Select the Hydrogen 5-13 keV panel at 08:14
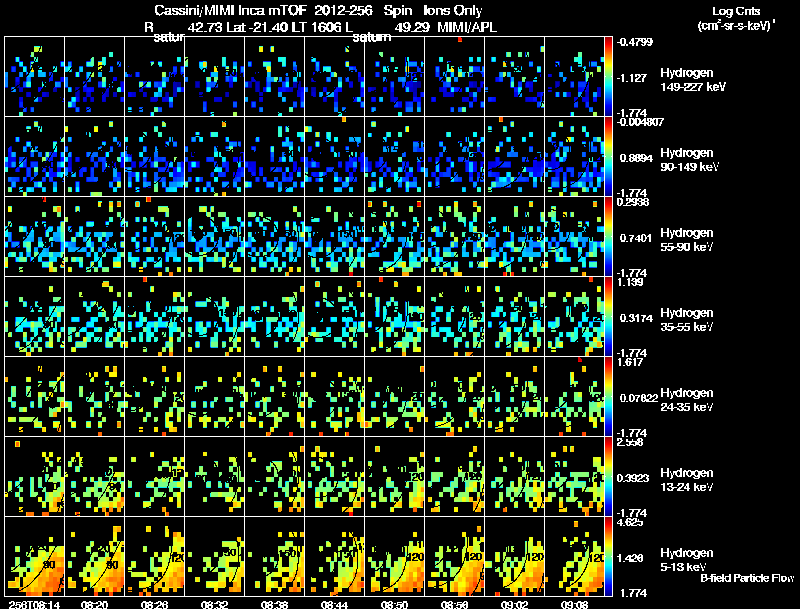 coord(35,556)
